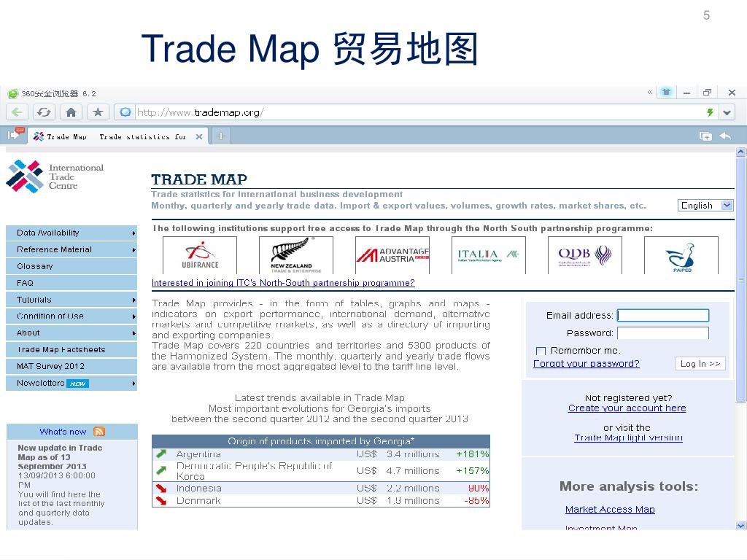Expand the Data Availability menu
This screenshot has height=560, width=747.
pyautogui.click(x=71, y=233)
